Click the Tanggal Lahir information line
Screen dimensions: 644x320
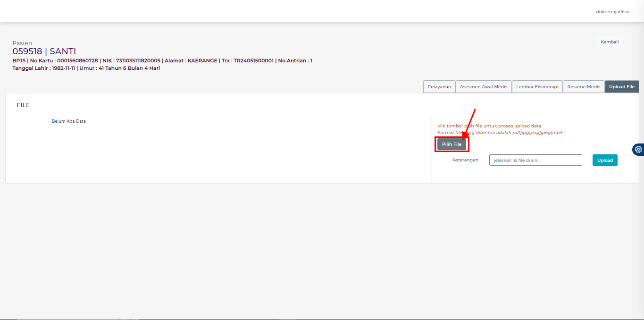(86, 68)
